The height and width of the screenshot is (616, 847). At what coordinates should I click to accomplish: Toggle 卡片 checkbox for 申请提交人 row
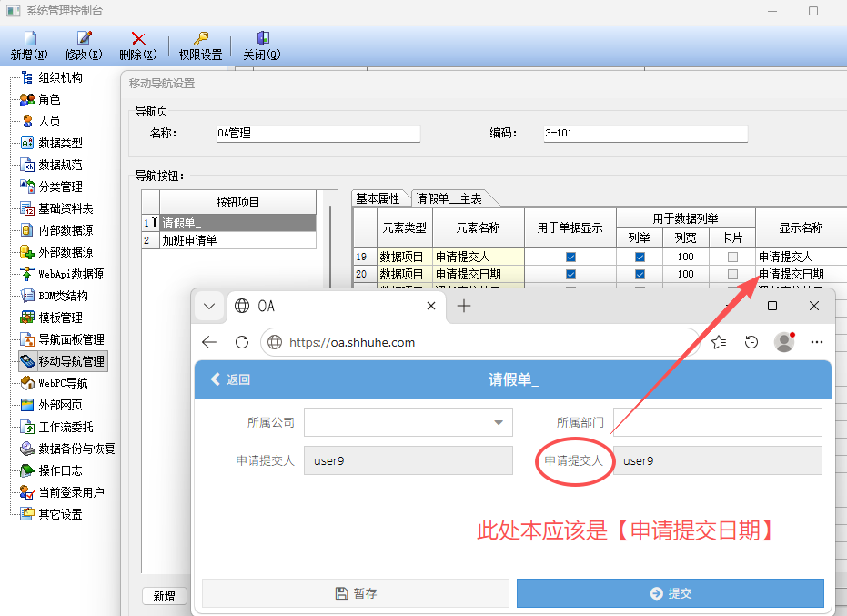coord(732,258)
